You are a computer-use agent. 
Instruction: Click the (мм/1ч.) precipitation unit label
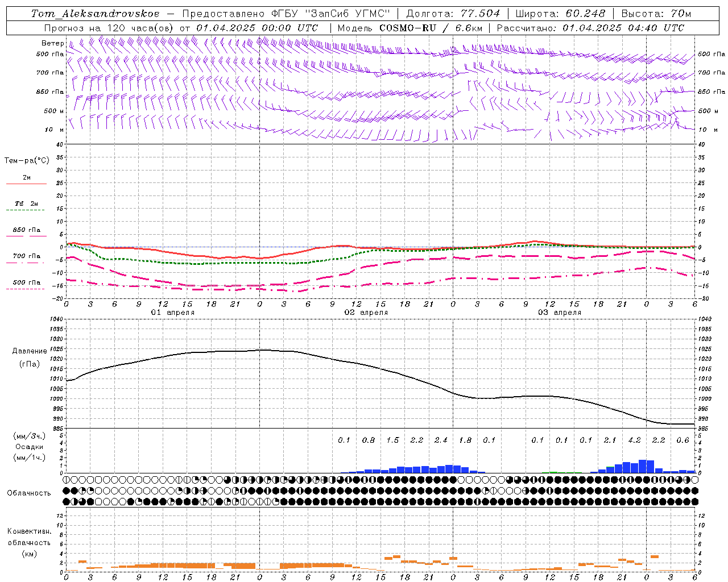coord(30,458)
